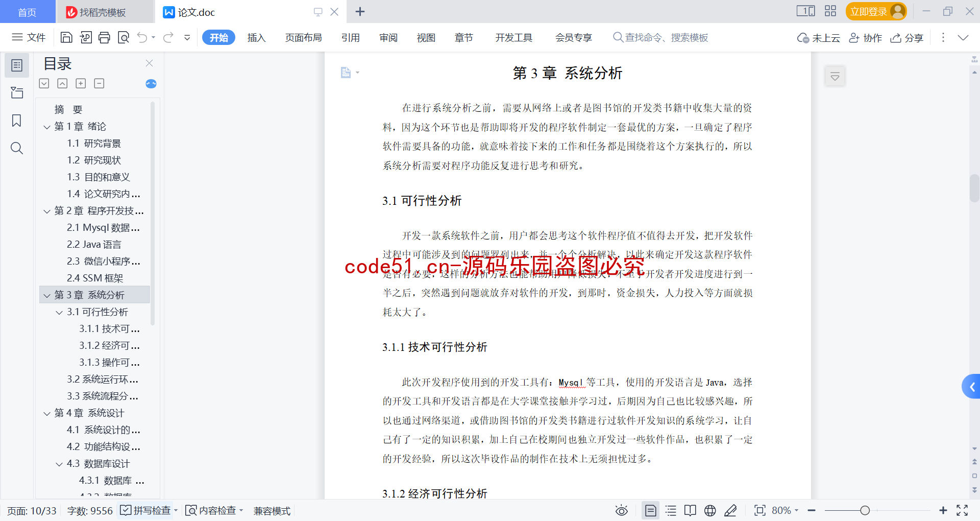Collapse the 4.3 数据库设计 outline node
This screenshot has height=521, width=980.
pyautogui.click(x=59, y=464)
